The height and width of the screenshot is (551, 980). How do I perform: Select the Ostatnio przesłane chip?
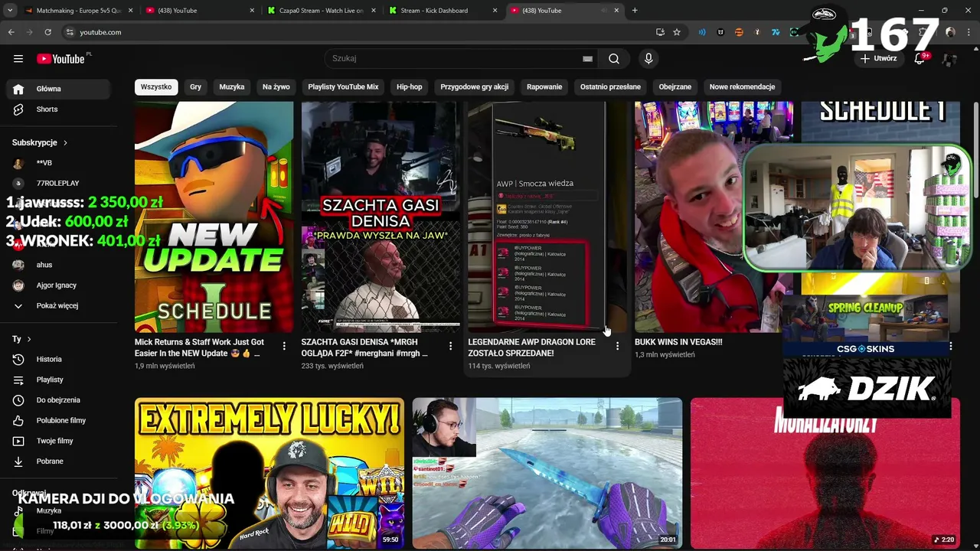click(x=610, y=87)
